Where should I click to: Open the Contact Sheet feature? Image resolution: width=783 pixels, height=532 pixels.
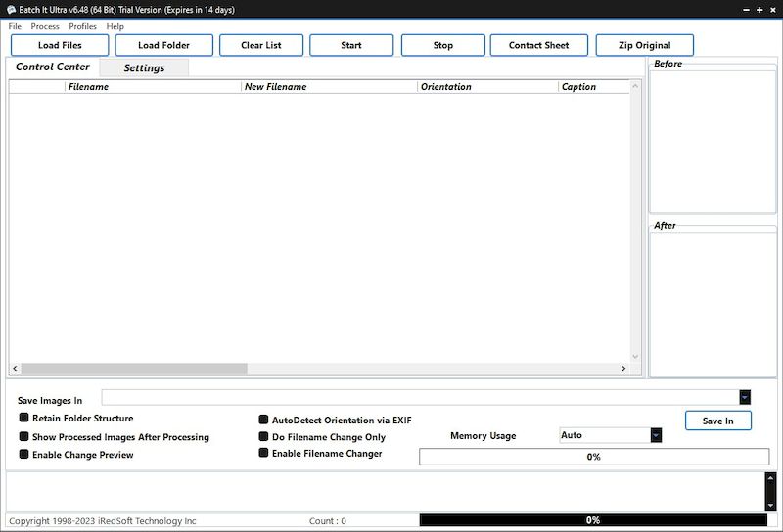[x=539, y=45]
